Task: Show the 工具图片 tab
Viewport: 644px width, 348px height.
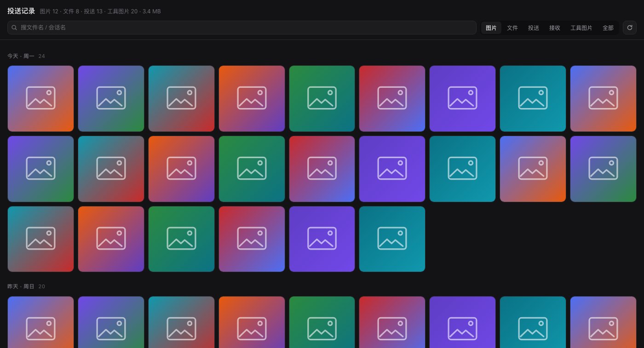Action: [581, 28]
